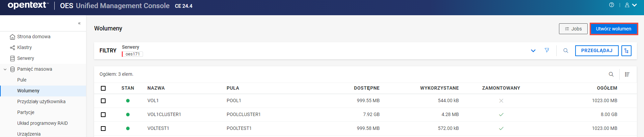
Task: Open the column settings list icon
Action: point(627,74)
